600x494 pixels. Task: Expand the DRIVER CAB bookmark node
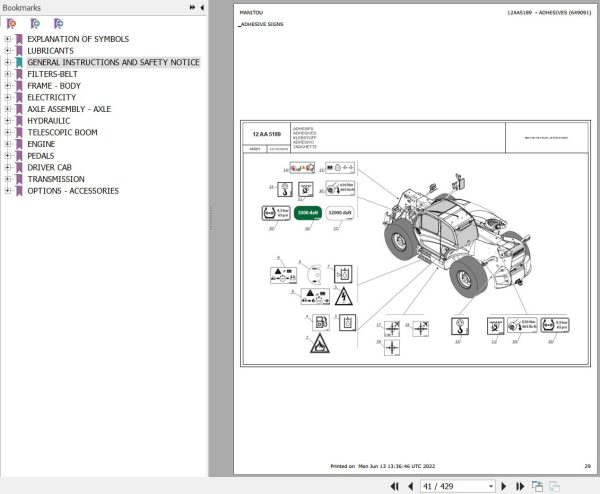click(x=7, y=167)
